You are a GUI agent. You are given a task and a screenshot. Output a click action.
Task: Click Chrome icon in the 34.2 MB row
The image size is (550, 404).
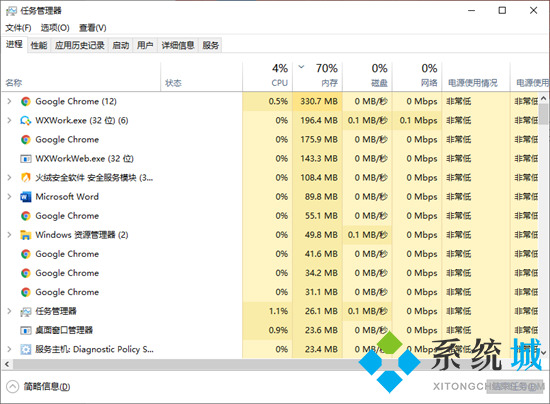tap(26, 273)
